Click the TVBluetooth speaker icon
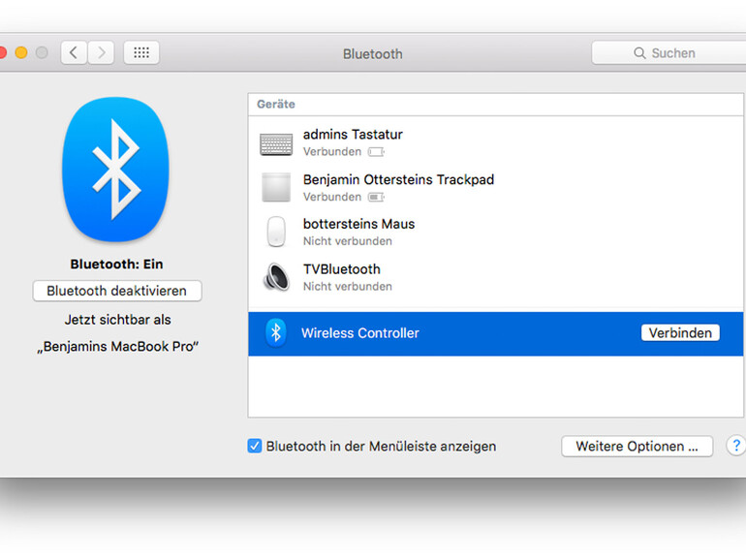 pos(276,276)
